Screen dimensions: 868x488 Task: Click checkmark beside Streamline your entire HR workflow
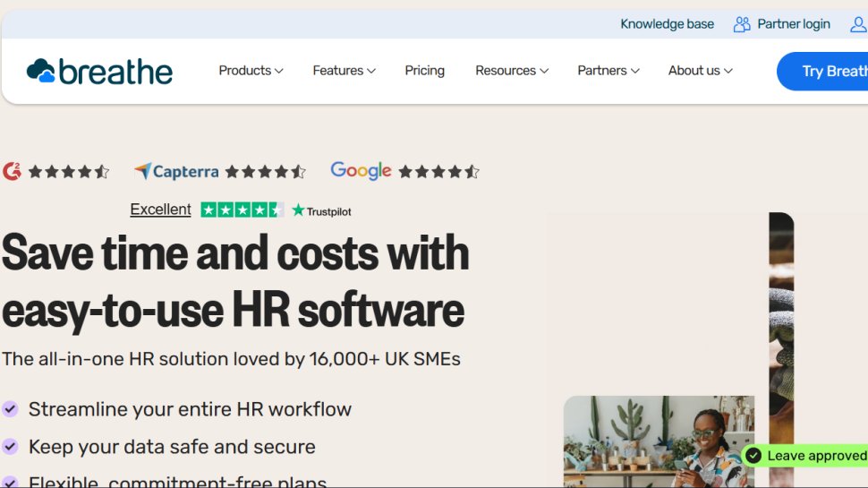tap(10, 409)
